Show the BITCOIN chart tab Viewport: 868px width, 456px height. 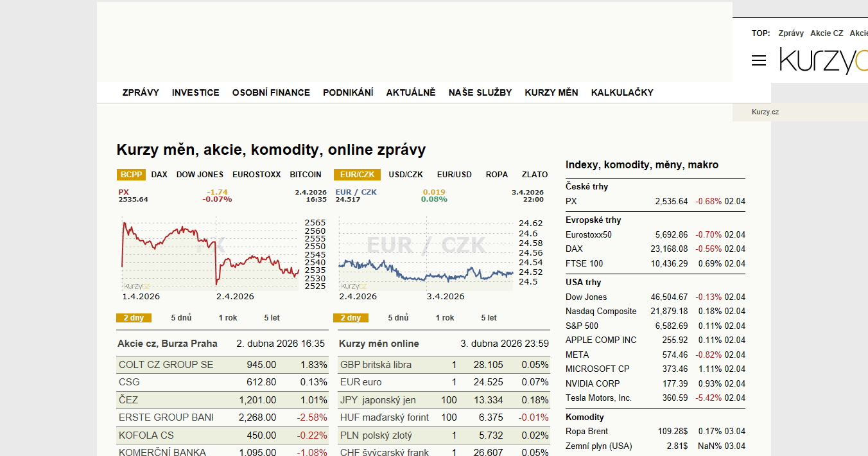306,175
